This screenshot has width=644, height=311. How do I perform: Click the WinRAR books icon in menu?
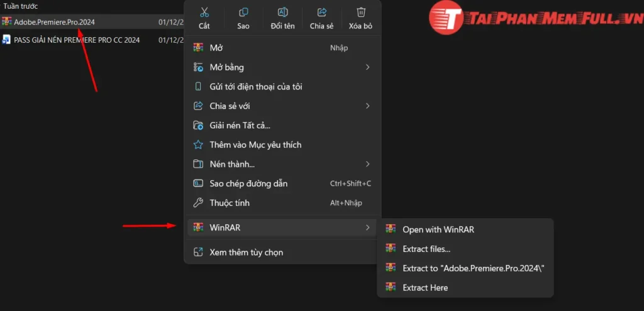tap(198, 227)
